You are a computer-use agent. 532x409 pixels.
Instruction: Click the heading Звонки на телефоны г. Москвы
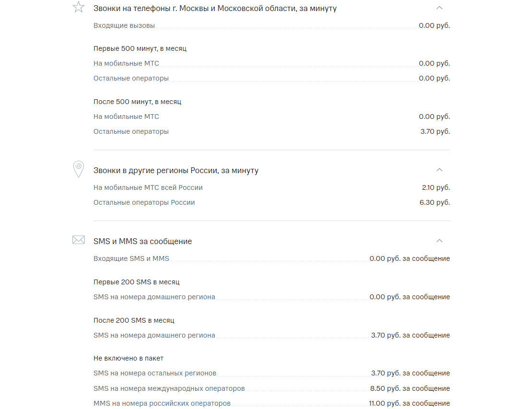215,9
